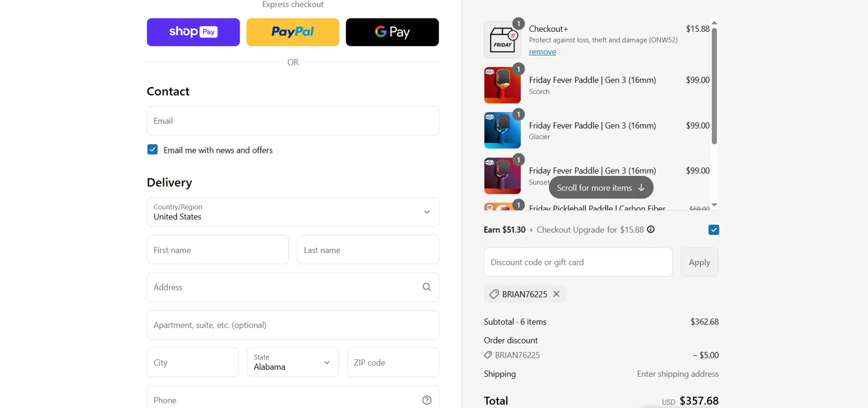
Task: Select Google Pay express checkout
Action: tap(392, 32)
